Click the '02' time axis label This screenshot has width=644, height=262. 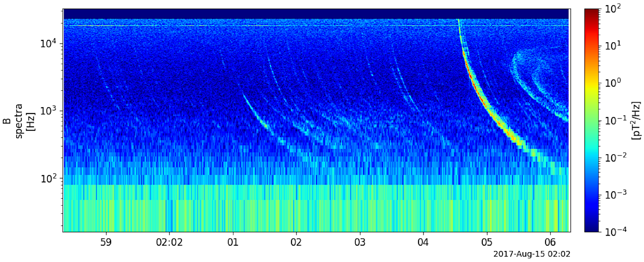pos(296,242)
